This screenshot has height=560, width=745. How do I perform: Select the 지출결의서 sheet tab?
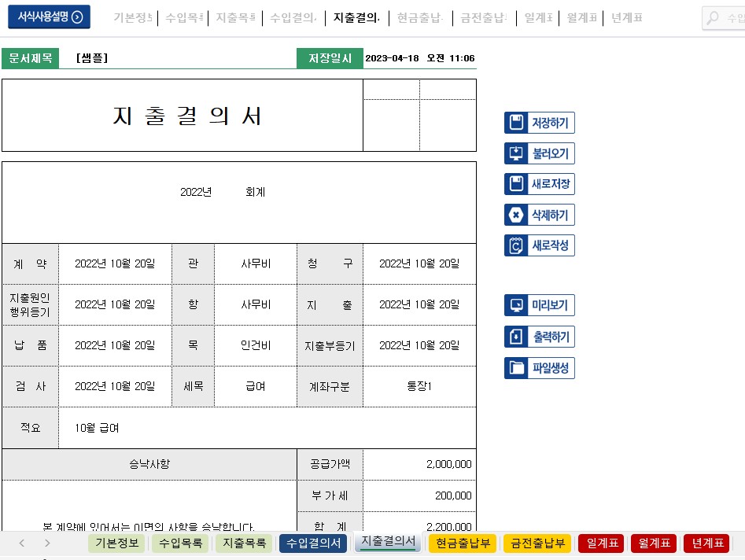388,542
